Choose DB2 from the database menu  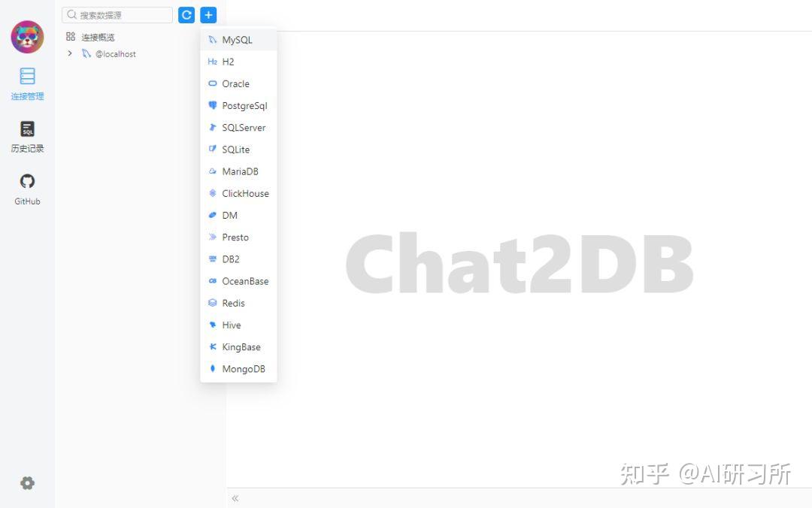[x=239, y=259]
